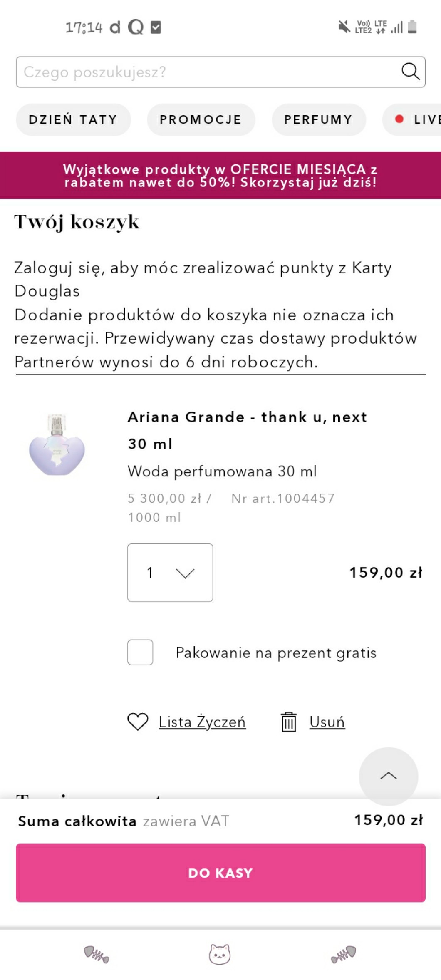Click the Usuń link

(327, 722)
